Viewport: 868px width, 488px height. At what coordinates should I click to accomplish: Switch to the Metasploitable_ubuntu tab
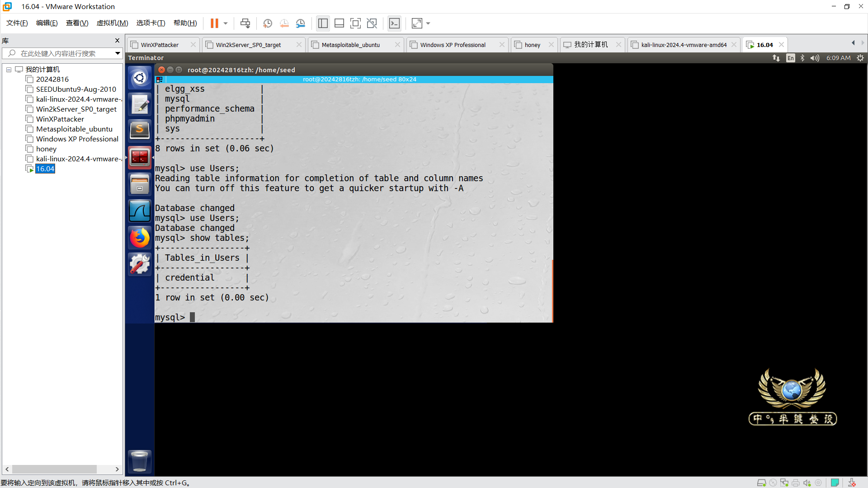pos(351,45)
